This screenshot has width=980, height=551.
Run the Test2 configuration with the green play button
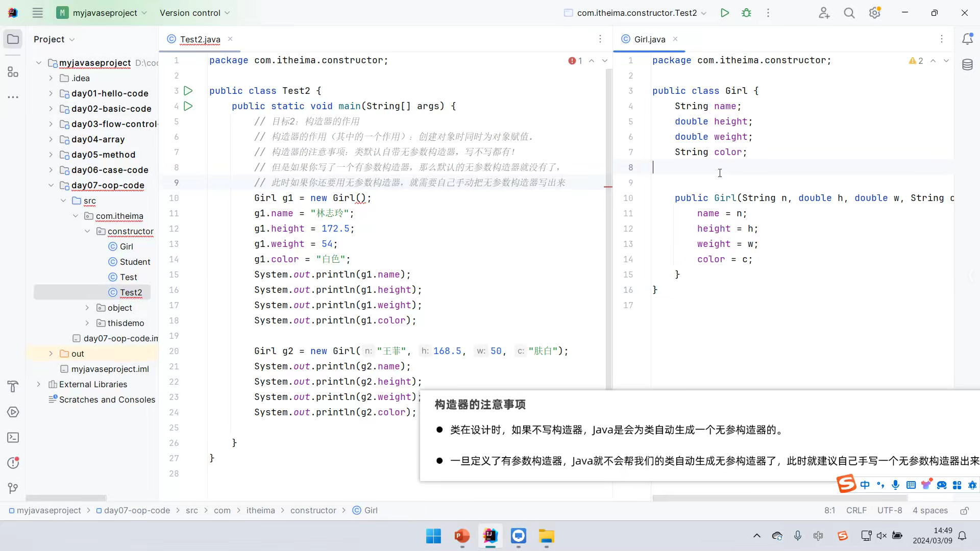click(724, 13)
